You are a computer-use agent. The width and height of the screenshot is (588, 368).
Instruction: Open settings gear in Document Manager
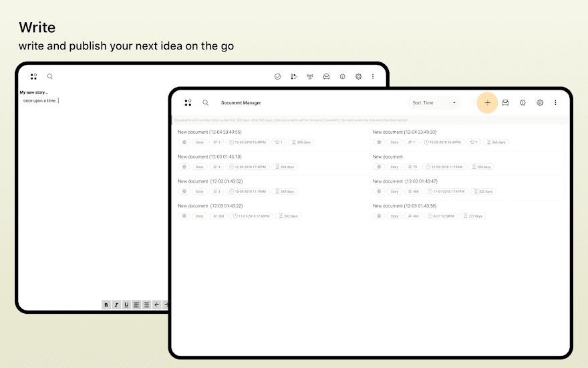click(540, 102)
